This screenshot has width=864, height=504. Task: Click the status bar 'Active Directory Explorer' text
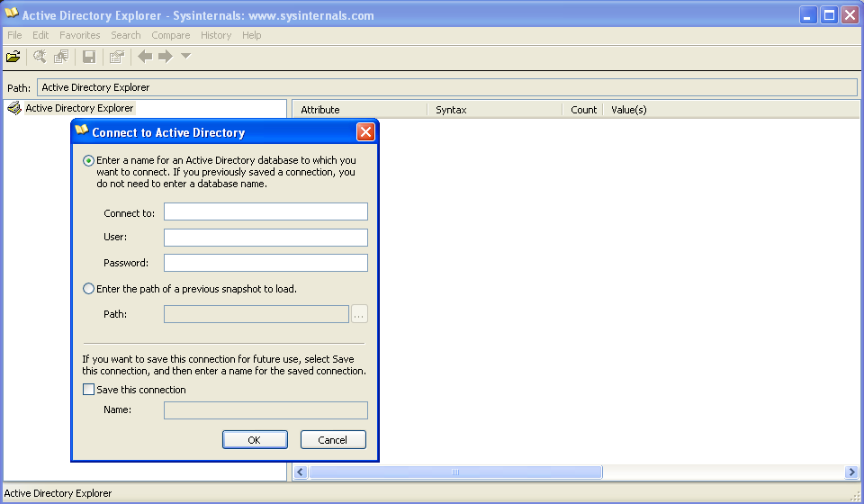58,493
